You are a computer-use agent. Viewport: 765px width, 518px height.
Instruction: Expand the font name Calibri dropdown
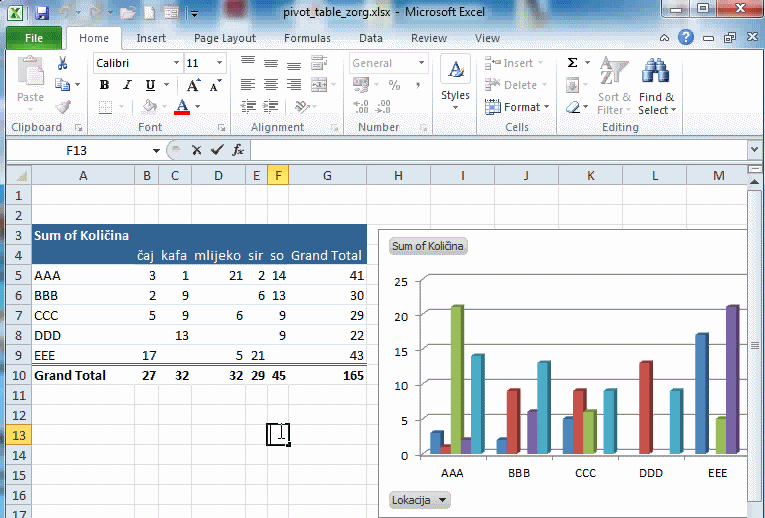[x=175, y=63]
